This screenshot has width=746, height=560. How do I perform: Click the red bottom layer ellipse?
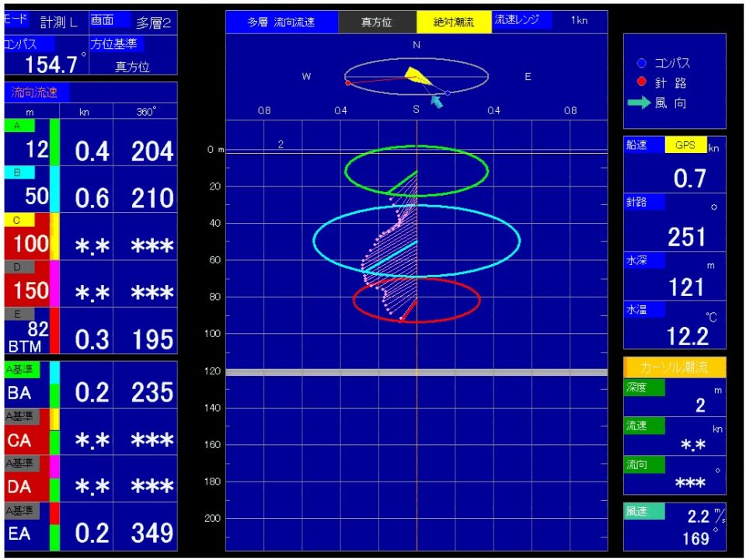417,300
